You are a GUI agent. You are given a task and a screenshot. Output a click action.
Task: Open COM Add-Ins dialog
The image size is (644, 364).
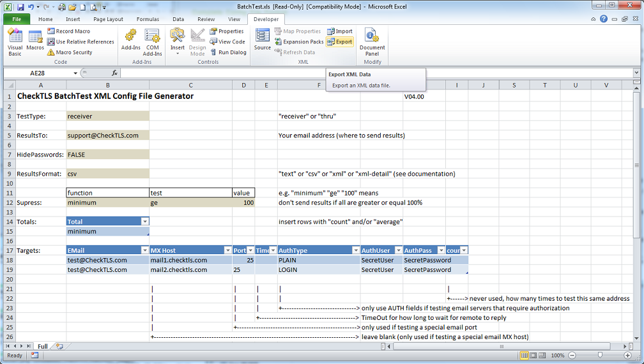(x=152, y=42)
